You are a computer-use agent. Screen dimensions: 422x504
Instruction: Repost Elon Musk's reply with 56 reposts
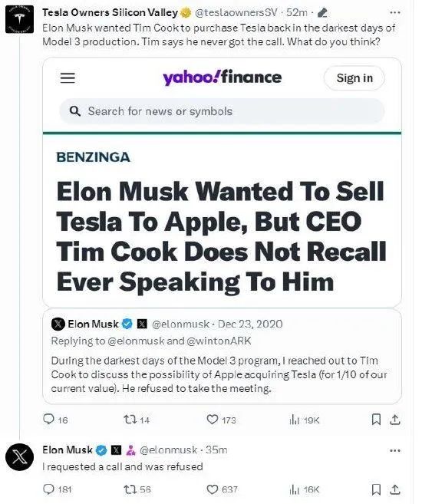tap(137, 489)
